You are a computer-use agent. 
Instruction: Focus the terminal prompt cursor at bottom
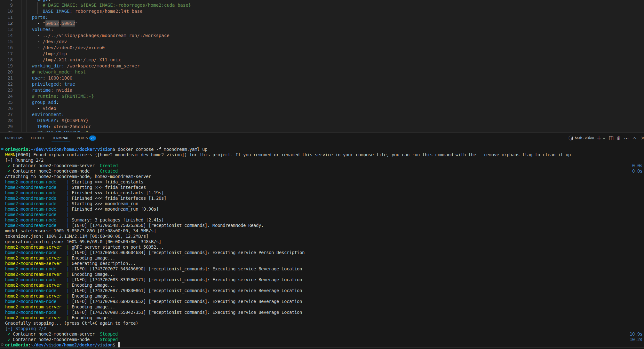pos(119,345)
